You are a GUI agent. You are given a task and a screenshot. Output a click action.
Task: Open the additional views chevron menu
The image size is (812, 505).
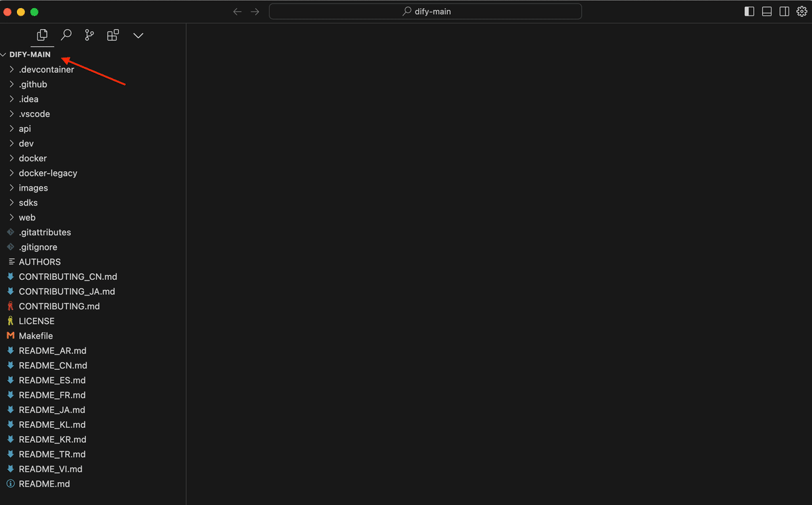[138, 35]
